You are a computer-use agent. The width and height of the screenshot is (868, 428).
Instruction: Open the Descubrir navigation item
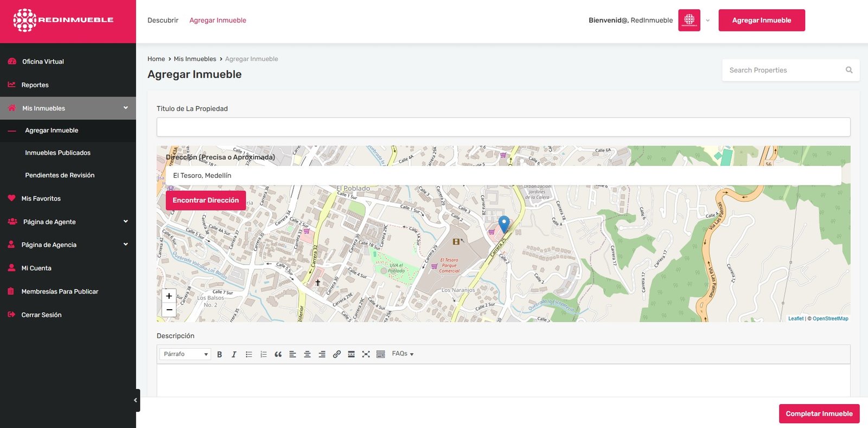[x=163, y=20]
